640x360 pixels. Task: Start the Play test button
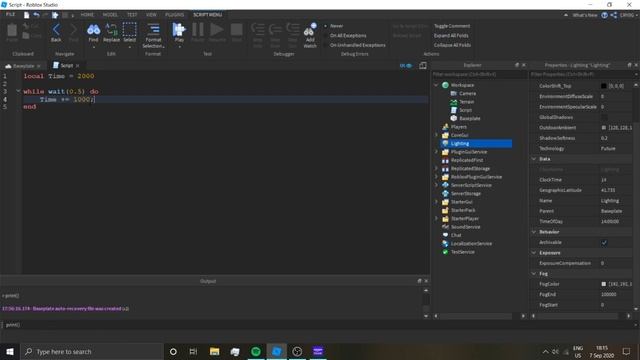(179, 29)
